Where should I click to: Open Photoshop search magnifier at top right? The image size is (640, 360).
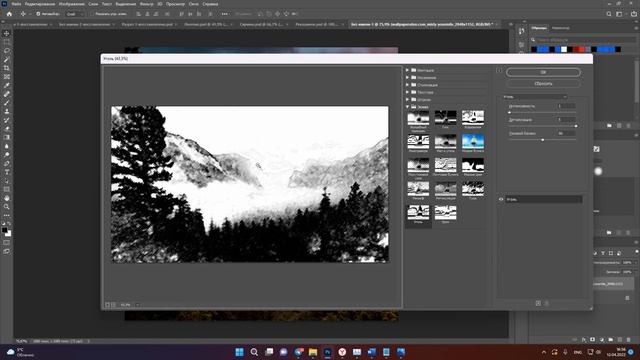(x=609, y=14)
